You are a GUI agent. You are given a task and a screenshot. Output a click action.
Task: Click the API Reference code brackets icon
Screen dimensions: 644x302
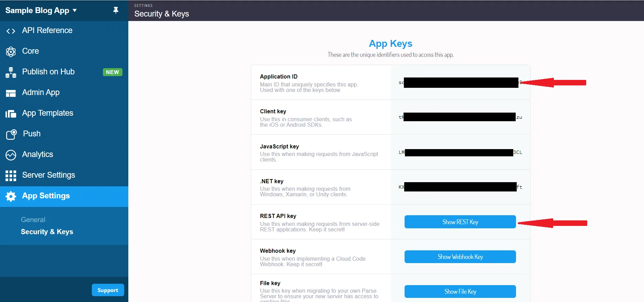pyautogui.click(x=11, y=31)
